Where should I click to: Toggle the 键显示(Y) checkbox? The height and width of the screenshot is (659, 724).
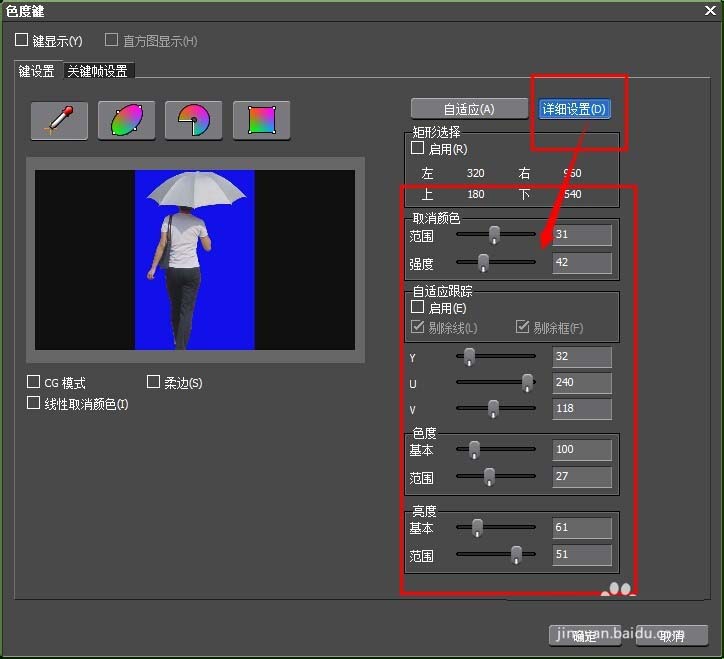[22, 40]
